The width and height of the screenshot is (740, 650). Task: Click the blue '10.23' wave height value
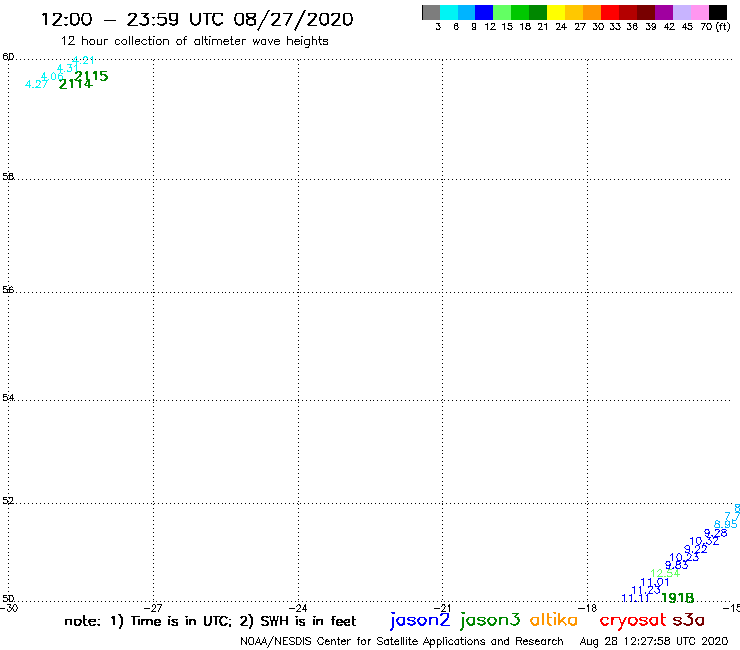684,557
